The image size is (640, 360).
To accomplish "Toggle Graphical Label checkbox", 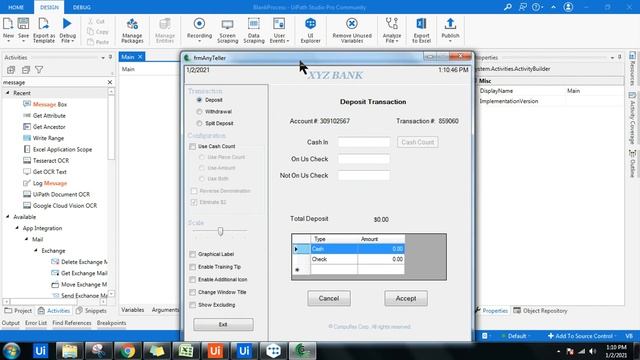I will click(193, 254).
